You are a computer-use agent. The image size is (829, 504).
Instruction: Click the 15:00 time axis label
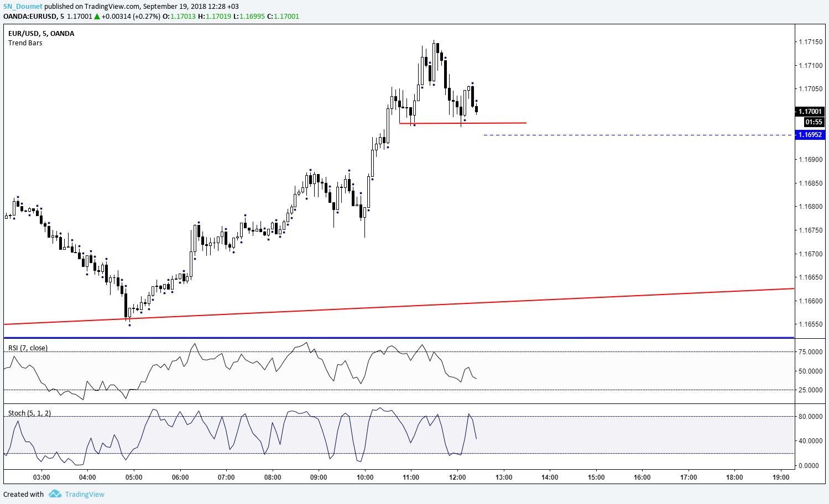pos(596,477)
